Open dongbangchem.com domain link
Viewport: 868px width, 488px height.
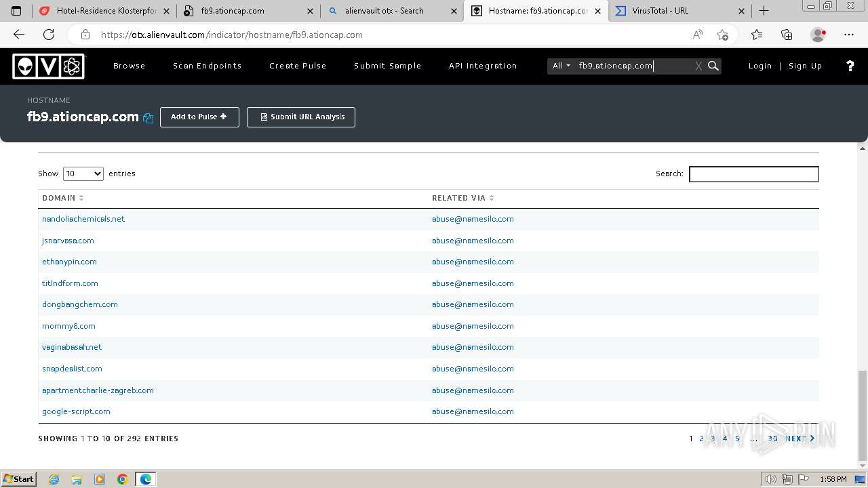point(80,304)
